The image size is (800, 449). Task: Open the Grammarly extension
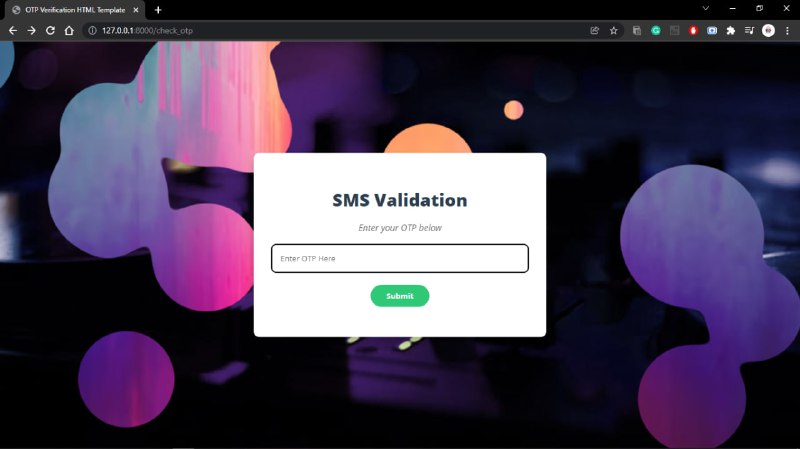[x=656, y=31]
